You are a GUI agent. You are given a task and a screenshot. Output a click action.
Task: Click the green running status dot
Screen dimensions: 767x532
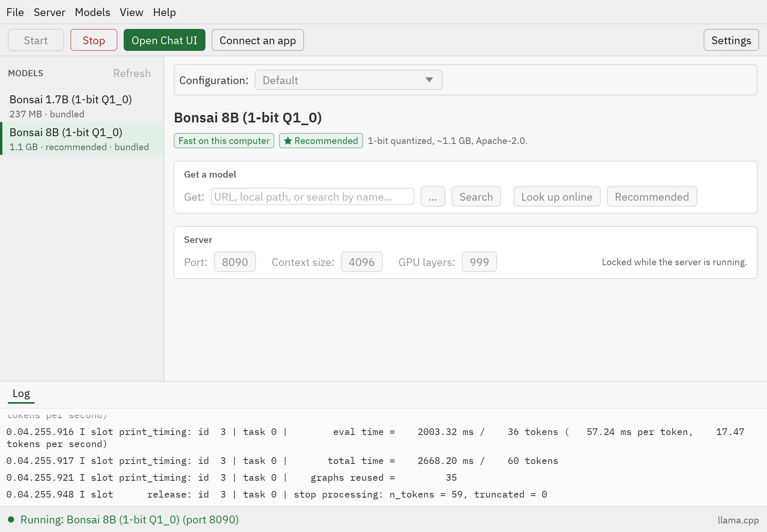11,519
